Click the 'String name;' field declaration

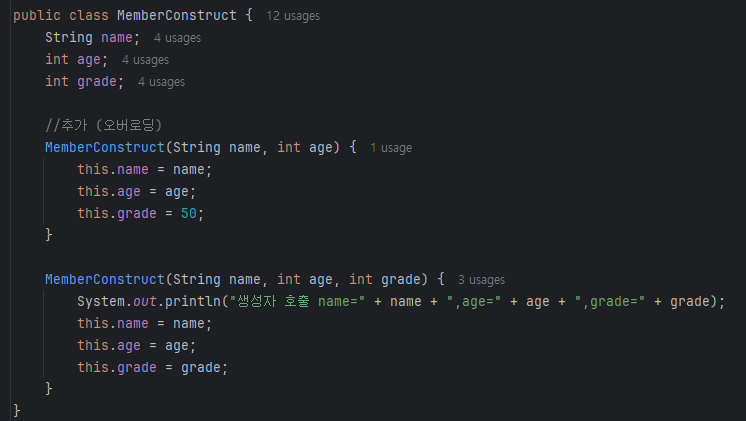[x=92, y=38]
